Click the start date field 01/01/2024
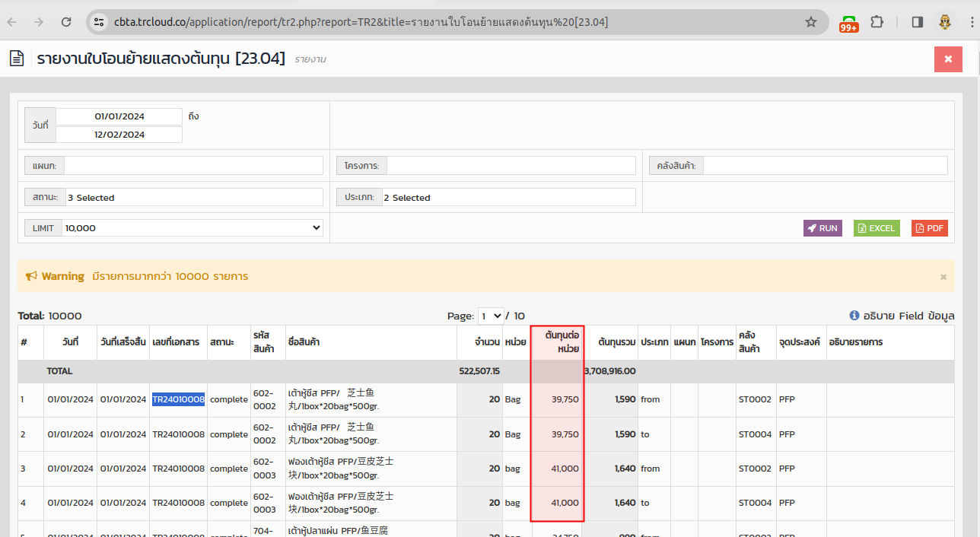 tap(119, 116)
